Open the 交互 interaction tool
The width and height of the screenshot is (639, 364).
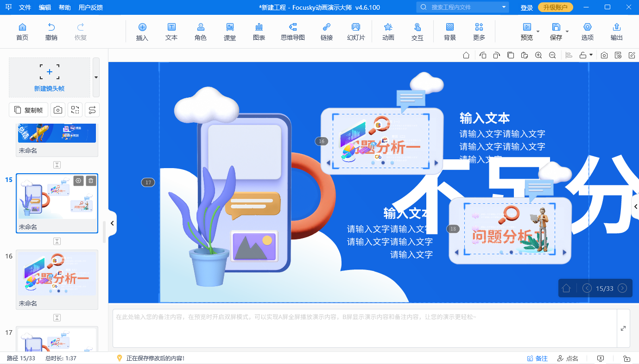click(x=418, y=32)
